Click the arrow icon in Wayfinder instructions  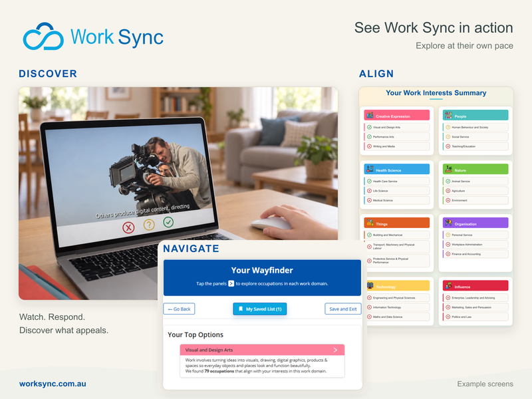coord(231,283)
